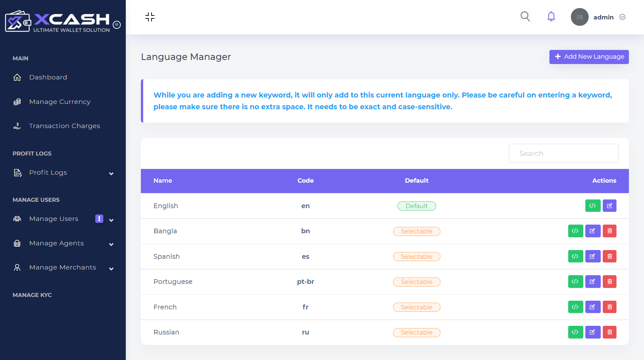
Task: Delete the Russian language
Action: [x=609, y=332]
